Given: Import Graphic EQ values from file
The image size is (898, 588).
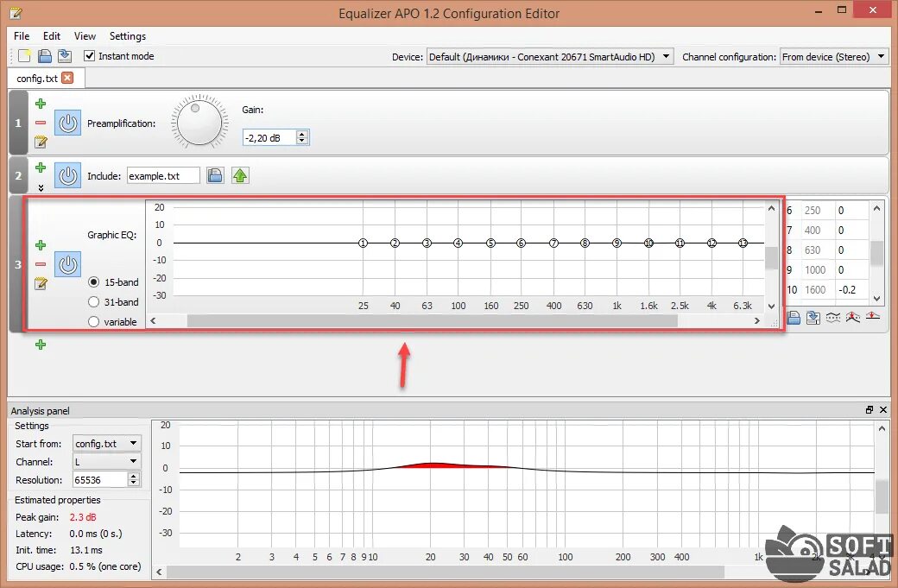Looking at the screenshot, I should coord(794,317).
